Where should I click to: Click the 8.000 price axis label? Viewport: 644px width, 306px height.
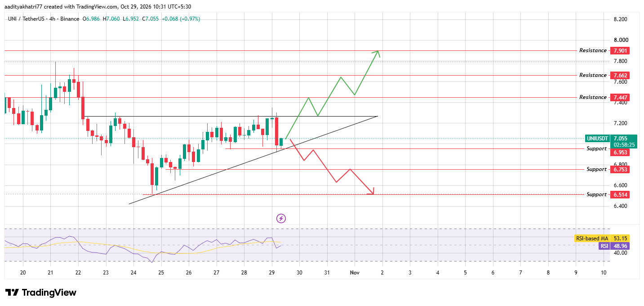[620, 40]
